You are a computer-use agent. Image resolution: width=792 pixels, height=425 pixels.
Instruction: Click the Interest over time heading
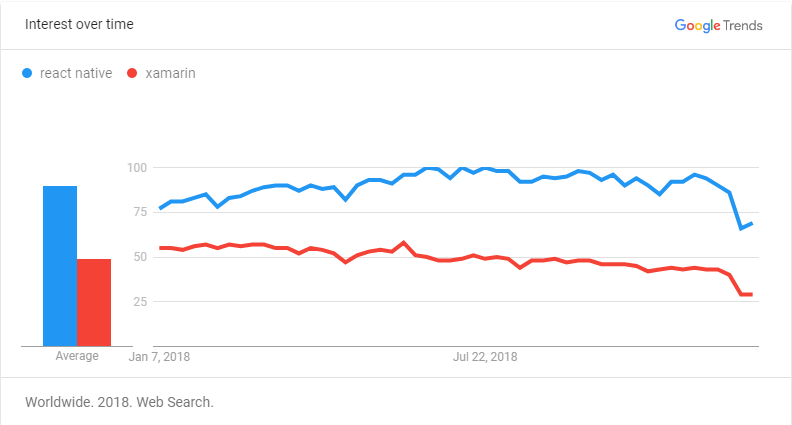pyautogui.click(x=79, y=24)
